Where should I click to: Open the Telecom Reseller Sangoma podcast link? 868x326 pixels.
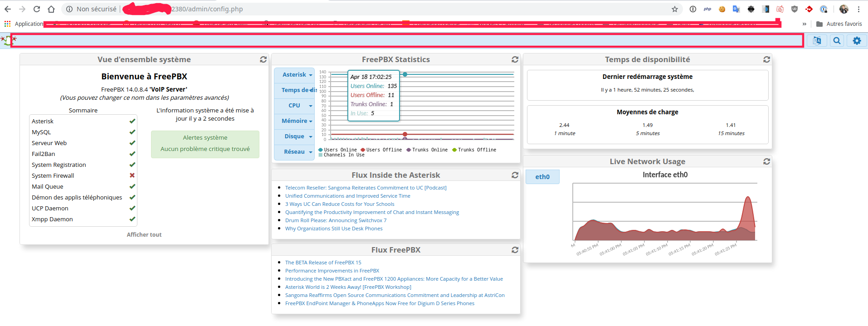coord(366,188)
